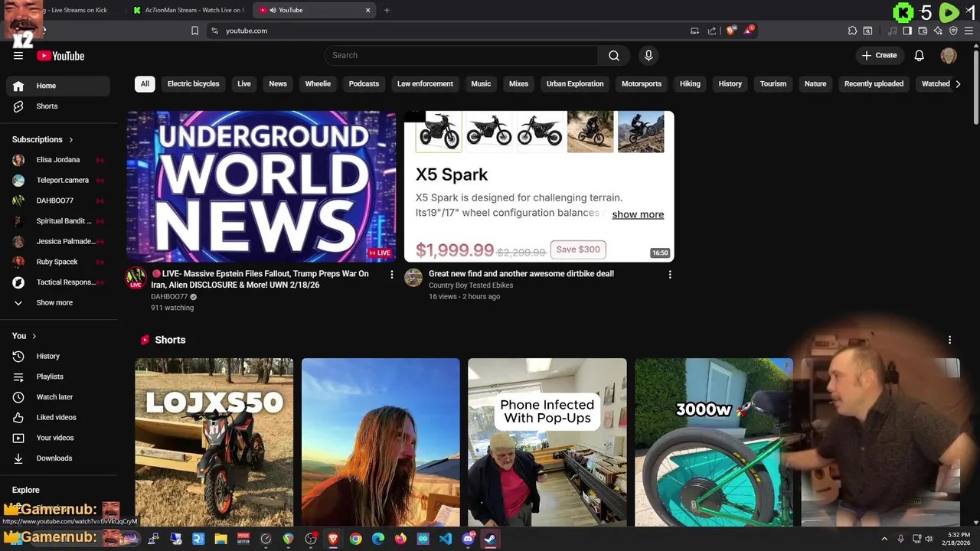
Task: Close the YouTube browser tab
Action: pos(367,10)
